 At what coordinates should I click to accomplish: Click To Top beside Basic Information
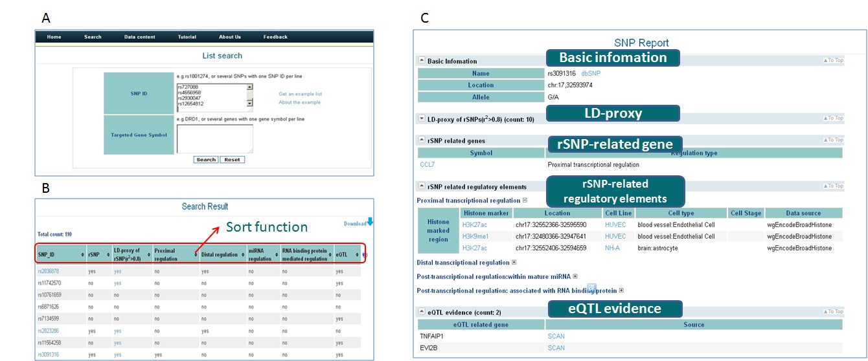pyautogui.click(x=833, y=61)
